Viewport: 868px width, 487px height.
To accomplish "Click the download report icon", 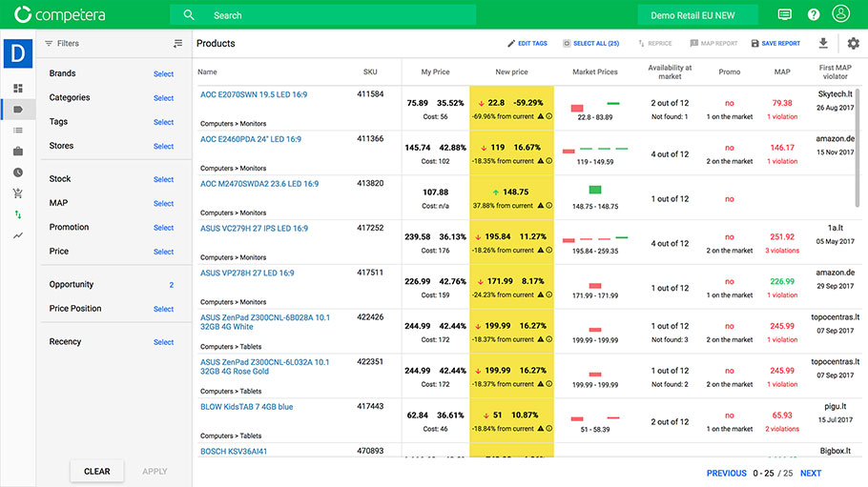I will point(823,43).
